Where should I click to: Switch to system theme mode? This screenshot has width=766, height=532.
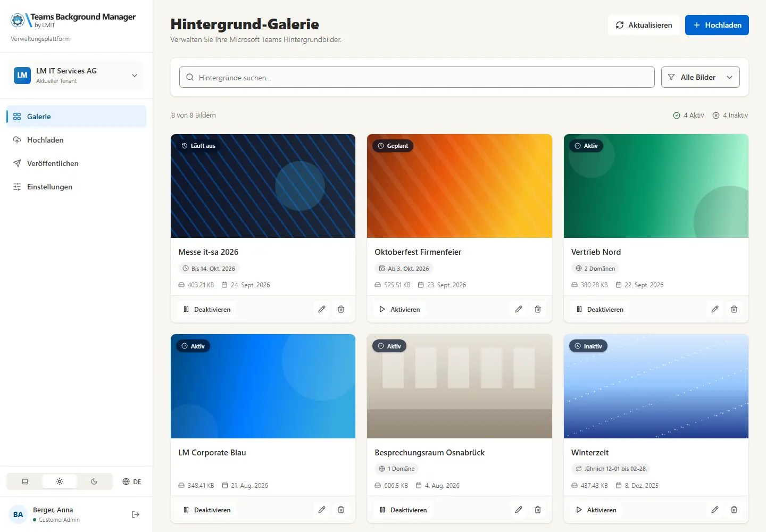coord(25,481)
